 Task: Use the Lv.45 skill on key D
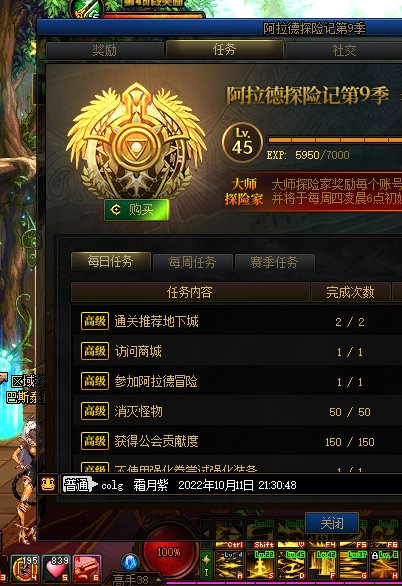(x=291, y=565)
